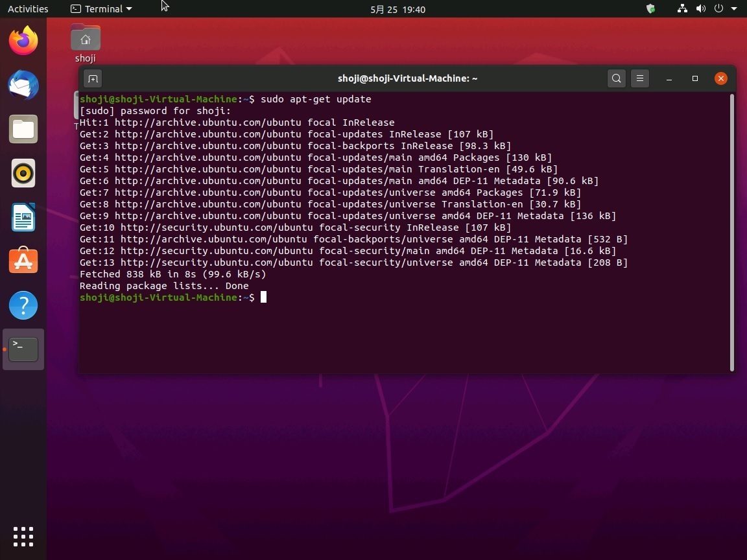
Task: Open the Files manager in dock
Action: click(23, 129)
